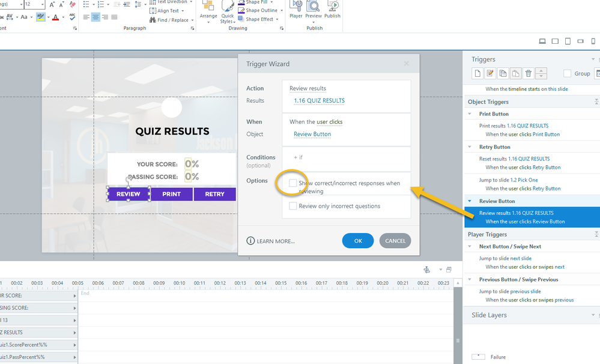The width and height of the screenshot is (600, 364).
Task: Enable Show correct/incorrect responses when reviewing
Action: tap(292, 183)
